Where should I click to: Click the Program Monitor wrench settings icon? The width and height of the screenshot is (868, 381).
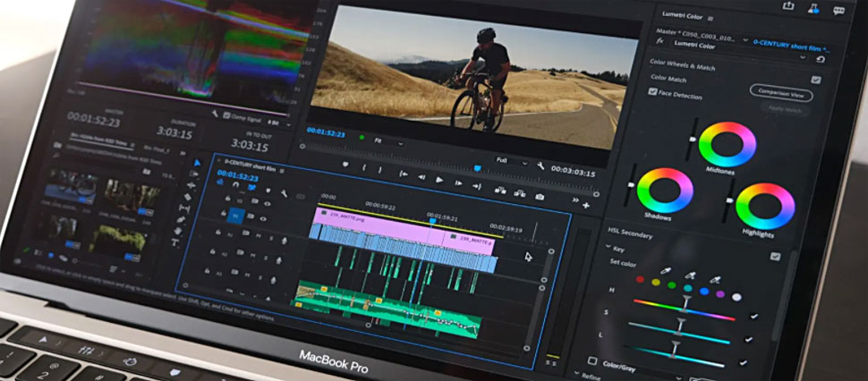pos(540,165)
